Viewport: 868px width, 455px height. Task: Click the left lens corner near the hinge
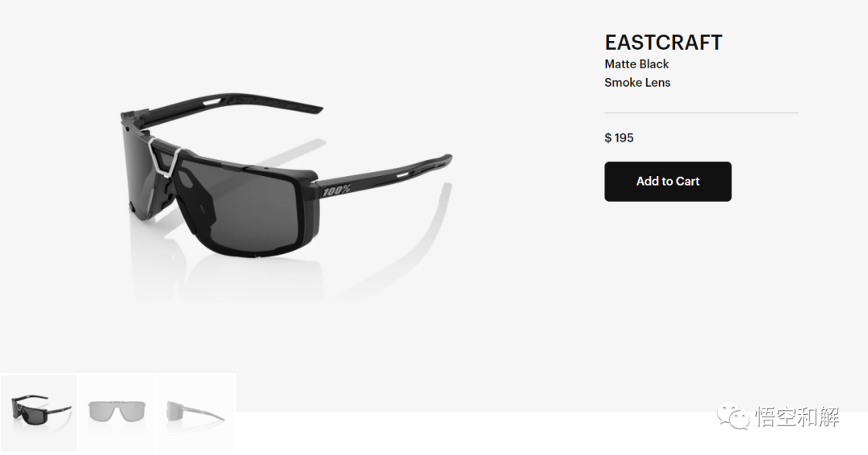coord(136,166)
